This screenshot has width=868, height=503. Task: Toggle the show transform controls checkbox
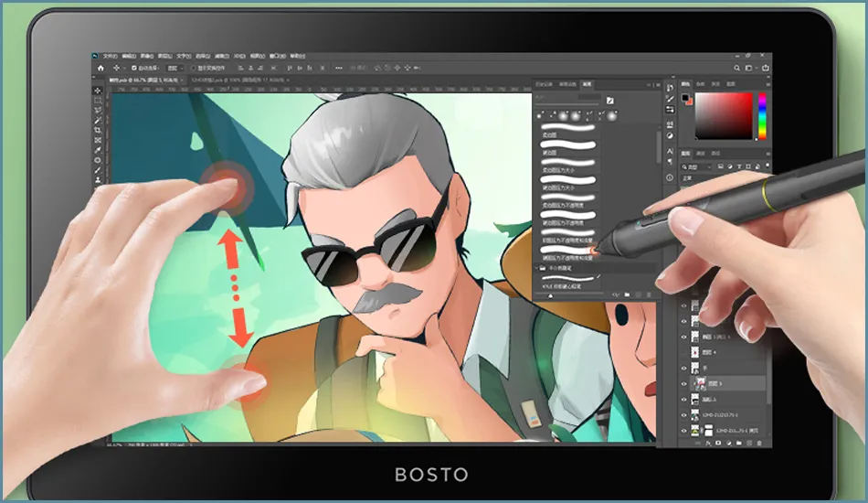[193, 68]
